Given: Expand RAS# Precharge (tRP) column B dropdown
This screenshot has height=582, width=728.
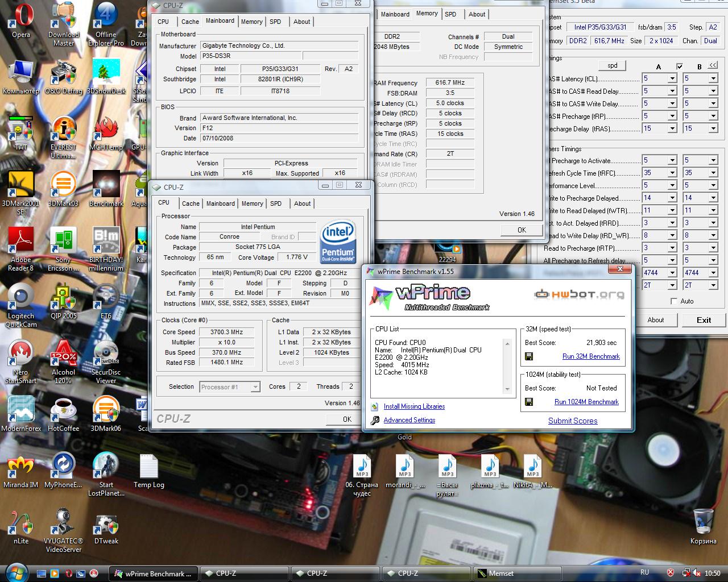Looking at the screenshot, I should pyautogui.click(x=713, y=116).
